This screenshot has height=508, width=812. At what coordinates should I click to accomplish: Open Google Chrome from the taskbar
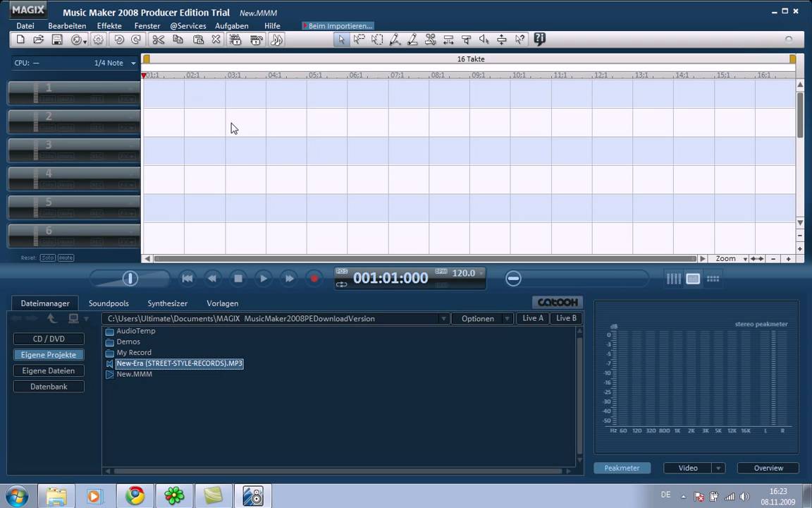click(135, 496)
